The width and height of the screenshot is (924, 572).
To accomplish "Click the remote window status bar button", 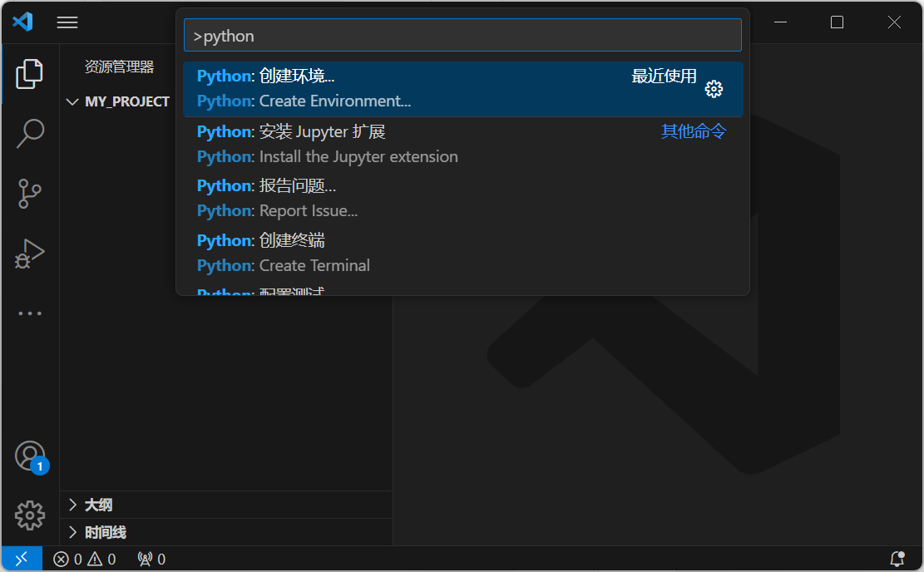I will coord(22,559).
